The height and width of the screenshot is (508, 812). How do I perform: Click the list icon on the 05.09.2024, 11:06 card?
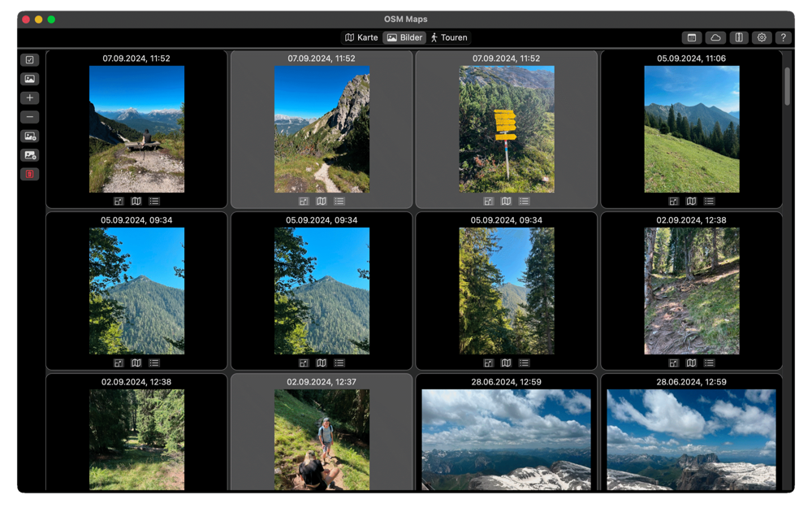click(x=709, y=201)
